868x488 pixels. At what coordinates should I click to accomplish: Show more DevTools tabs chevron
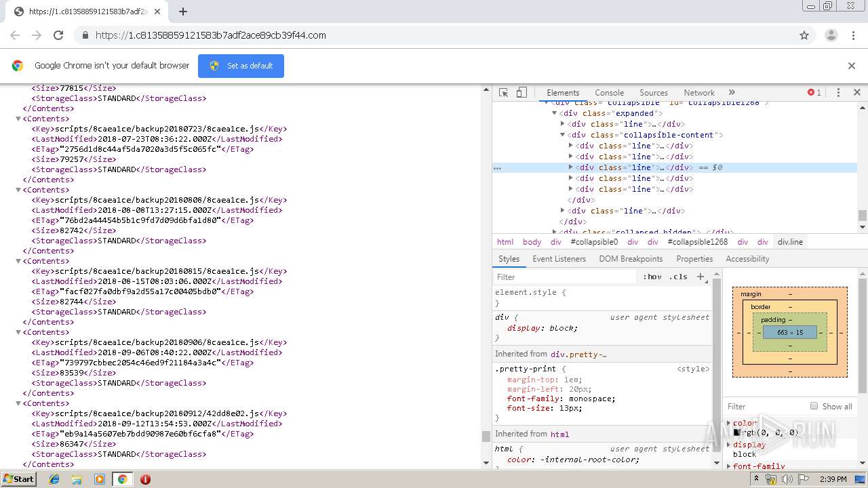coord(732,93)
